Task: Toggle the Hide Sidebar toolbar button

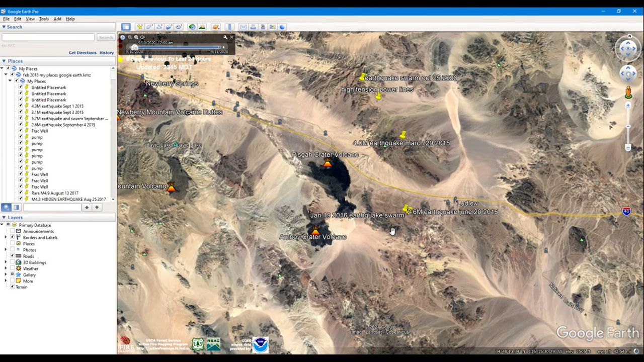Action: tap(126, 27)
